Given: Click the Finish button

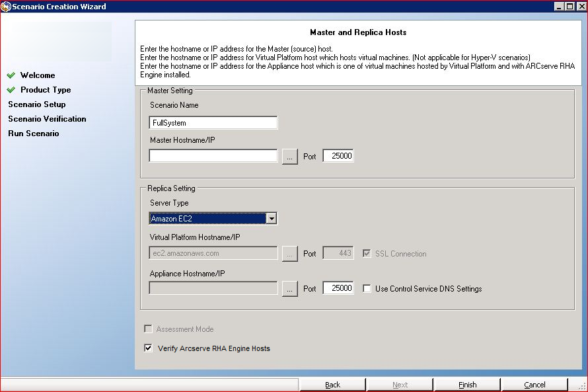Looking at the screenshot, I should (x=467, y=385).
